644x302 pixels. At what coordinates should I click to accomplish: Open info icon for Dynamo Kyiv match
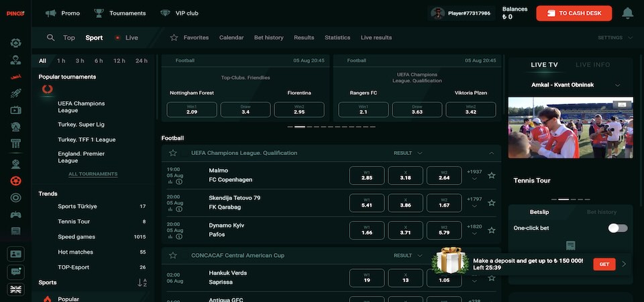pos(179,236)
